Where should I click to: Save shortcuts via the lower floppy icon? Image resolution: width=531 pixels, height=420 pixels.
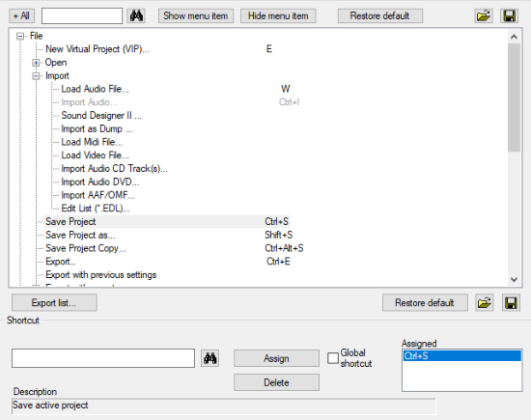pyautogui.click(x=511, y=302)
